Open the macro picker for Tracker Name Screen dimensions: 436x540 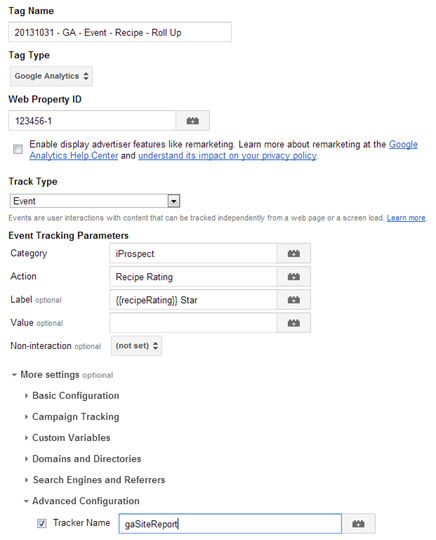coord(358,524)
